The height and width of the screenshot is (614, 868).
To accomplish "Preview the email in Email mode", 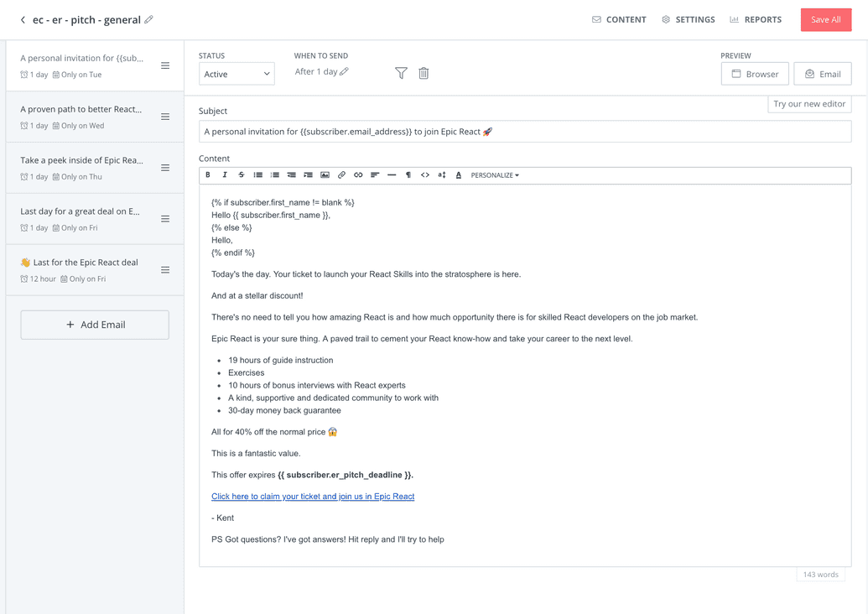I will tap(822, 74).
